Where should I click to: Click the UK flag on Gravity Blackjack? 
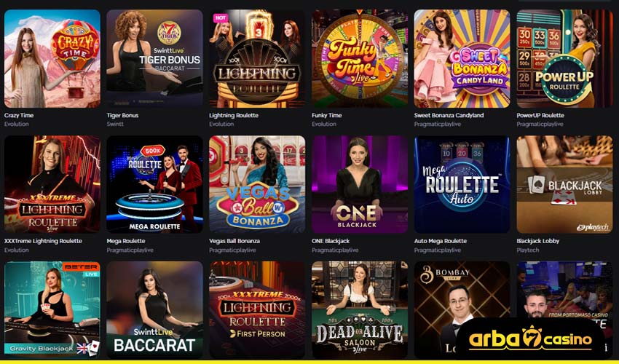tap(82, 348)
